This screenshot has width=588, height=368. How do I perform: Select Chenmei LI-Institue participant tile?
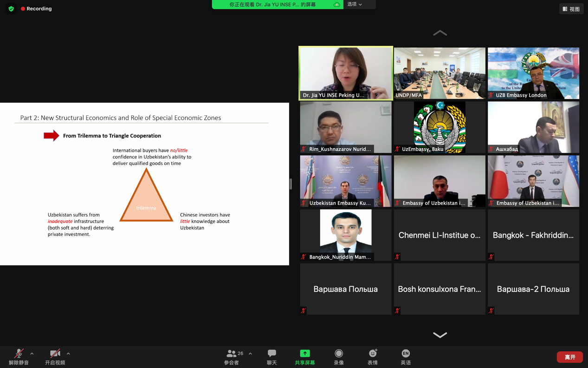[439, 235]
